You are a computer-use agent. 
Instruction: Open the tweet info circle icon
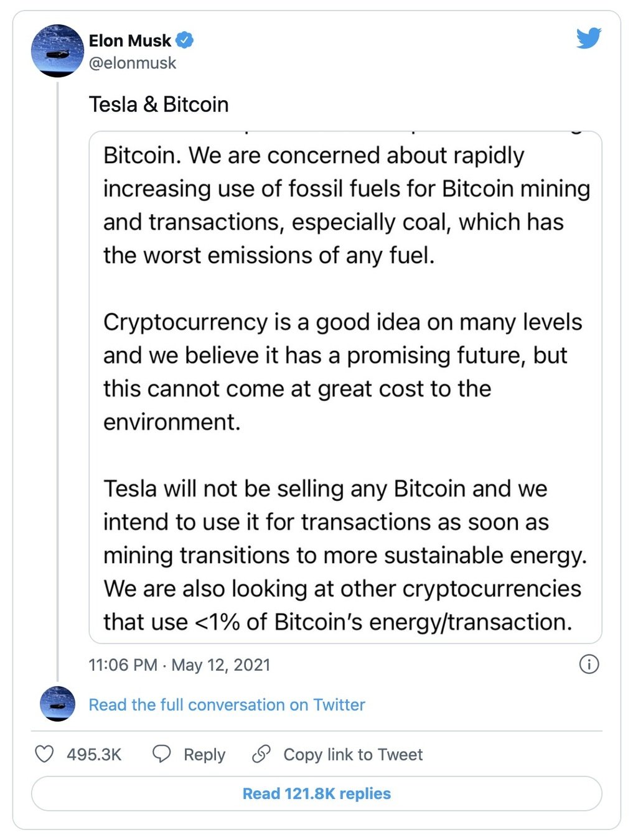(x=589, y=664)
